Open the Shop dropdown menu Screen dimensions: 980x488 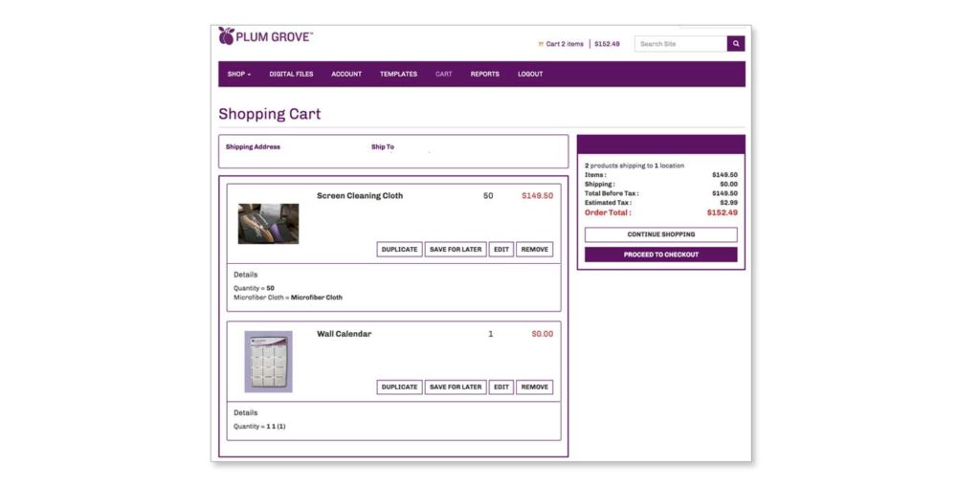[238, 75]
